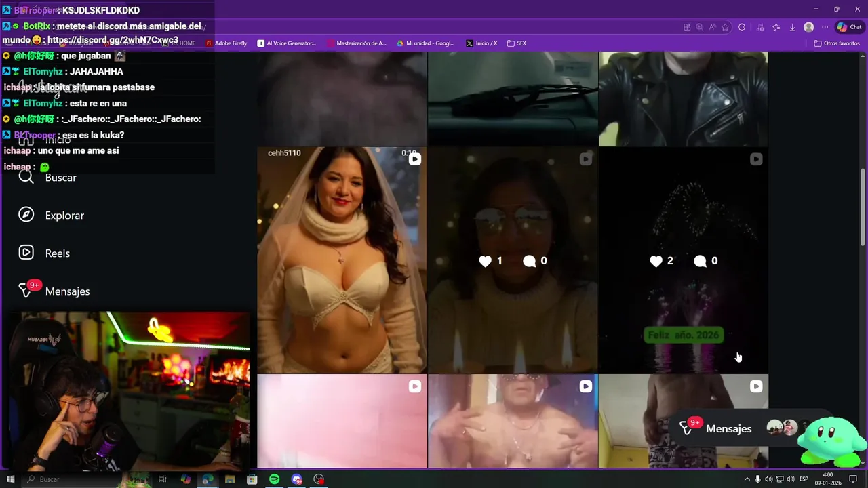Click the zoom magnifier icon in address bar
868x488 pixels.
click(700, 27)
